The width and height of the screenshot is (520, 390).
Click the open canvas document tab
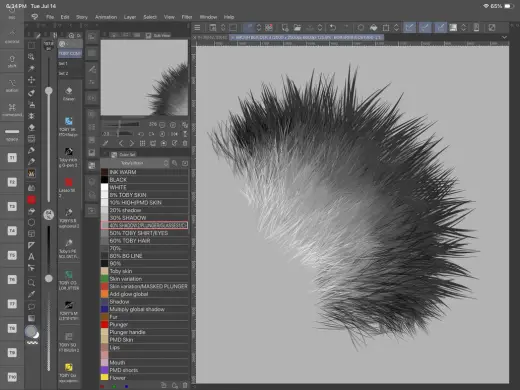[x=306, y=37]
